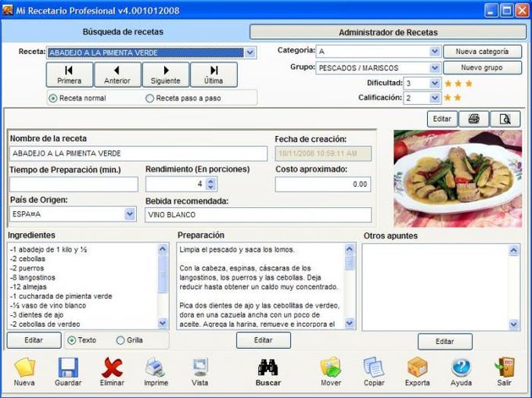Viewport: 532px width, 398px height.
Task: Click the Nuevo grupo button
Action: [482, 67]
